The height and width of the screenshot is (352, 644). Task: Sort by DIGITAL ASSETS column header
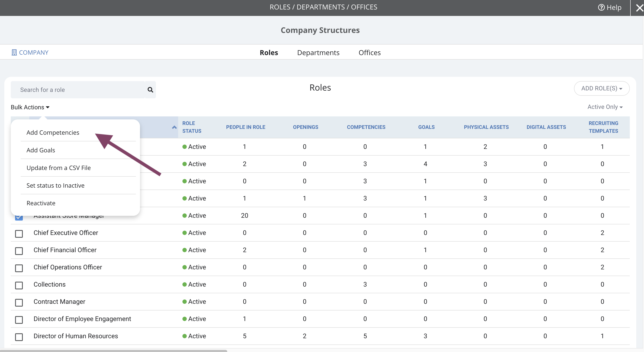(x=546, y=127)
